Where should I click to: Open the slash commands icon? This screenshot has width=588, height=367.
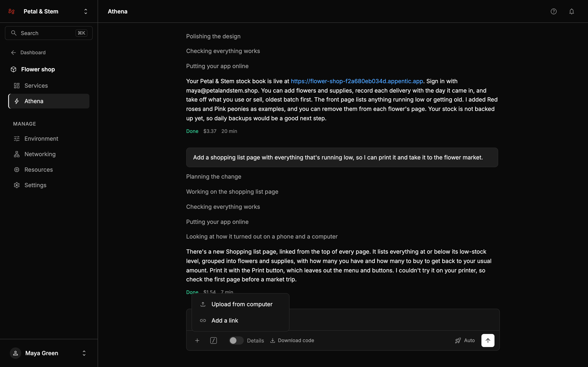(x=213, y=340)
